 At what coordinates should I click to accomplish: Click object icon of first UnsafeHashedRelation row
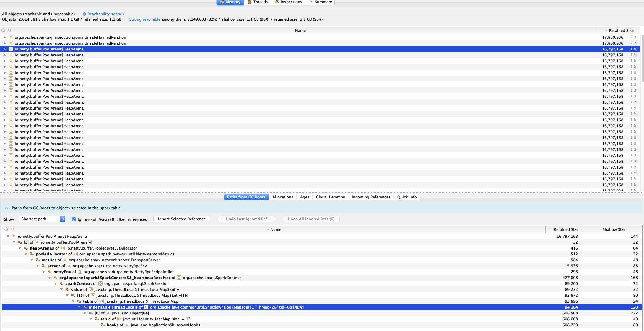pyautogui.click(x=11, y=37)
